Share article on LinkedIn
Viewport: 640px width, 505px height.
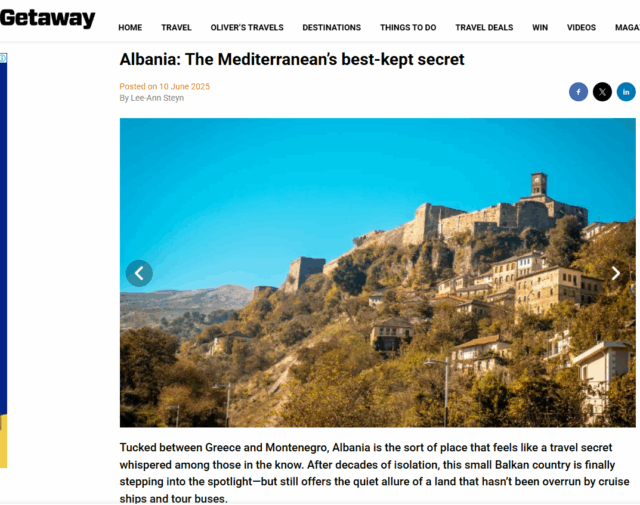coord(626,92)
